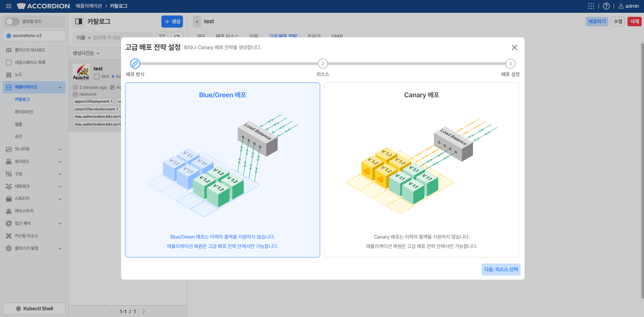644x317 pixels.
Task: Create a new catalog item
Action: tap(172, 22)
